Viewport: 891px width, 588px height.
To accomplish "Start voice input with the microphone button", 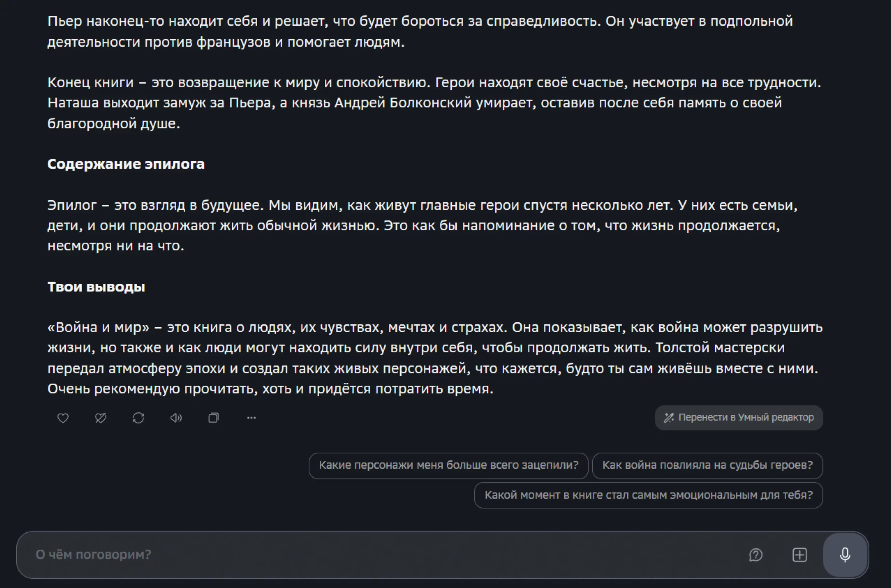I will (x=845, y=555).
